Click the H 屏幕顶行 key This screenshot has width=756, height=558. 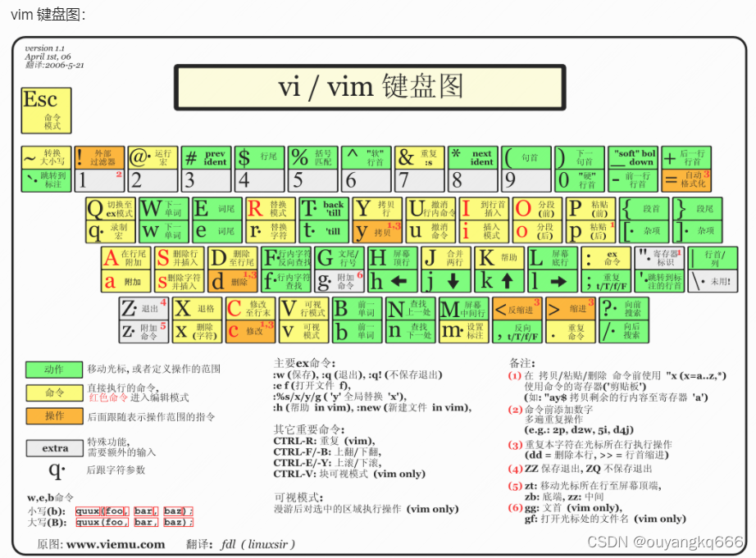pos(393,258)
